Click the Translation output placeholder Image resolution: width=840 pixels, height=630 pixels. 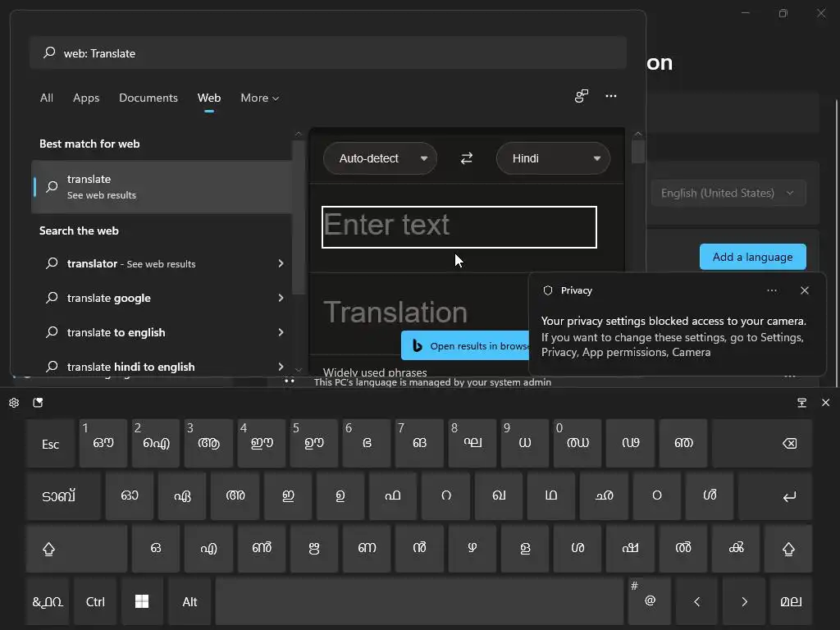coord(395,313)
